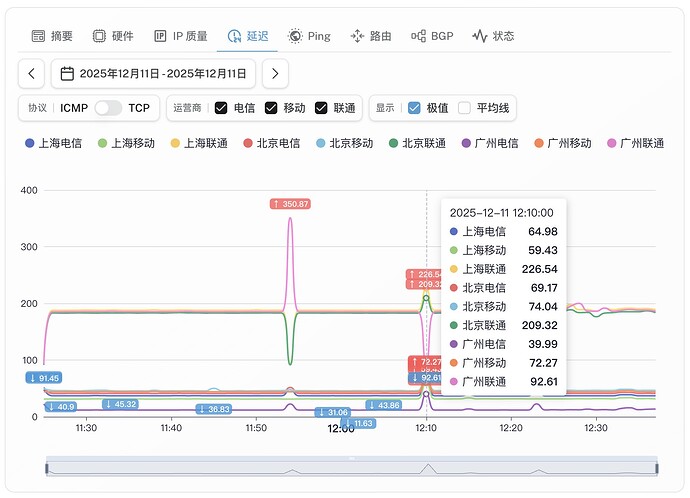Click the 状态 pulse icon
The image size is (690, 498).
480,36
